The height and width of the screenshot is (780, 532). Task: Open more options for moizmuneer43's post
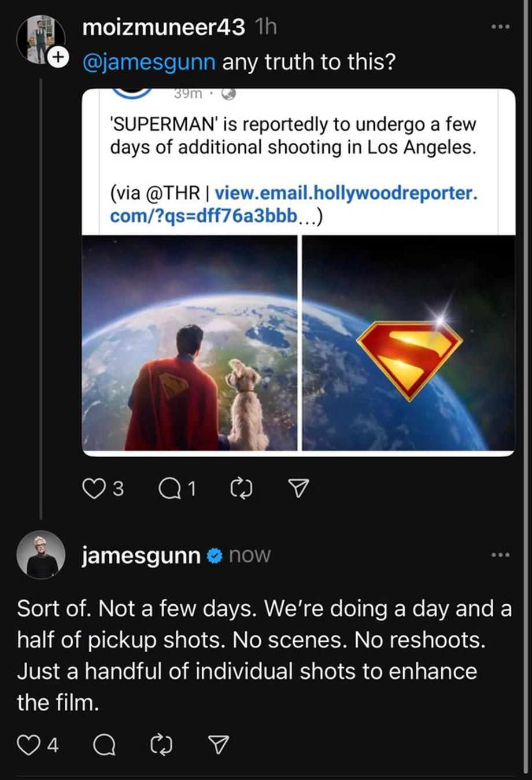pyautogui.click(x=500, y=27)
